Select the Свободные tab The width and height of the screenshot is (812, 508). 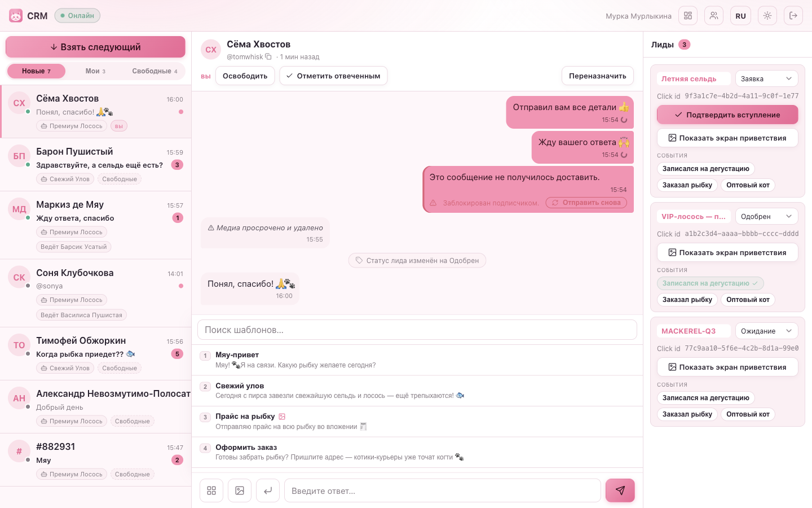(155, 71)
